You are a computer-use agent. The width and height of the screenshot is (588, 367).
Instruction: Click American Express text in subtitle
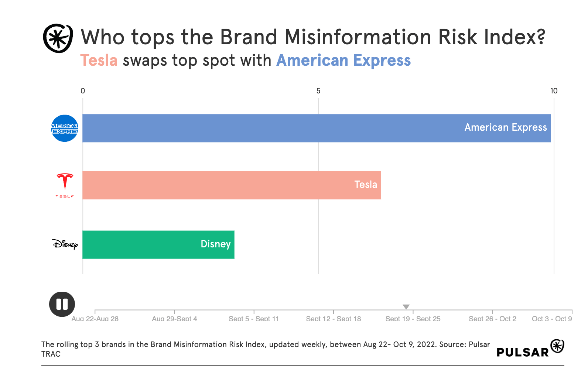tap(343, 60)
